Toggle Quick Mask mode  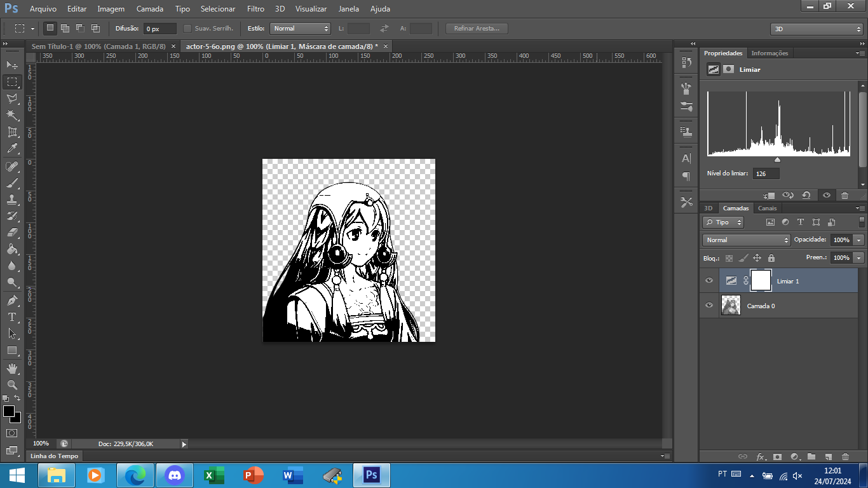pos(12,433)
